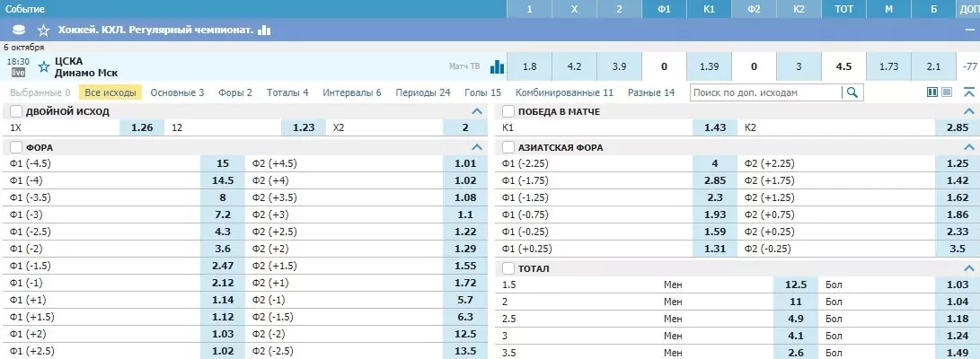Click the search magnifier icon
Screen dimensions: 980x359
click(852, 93)
